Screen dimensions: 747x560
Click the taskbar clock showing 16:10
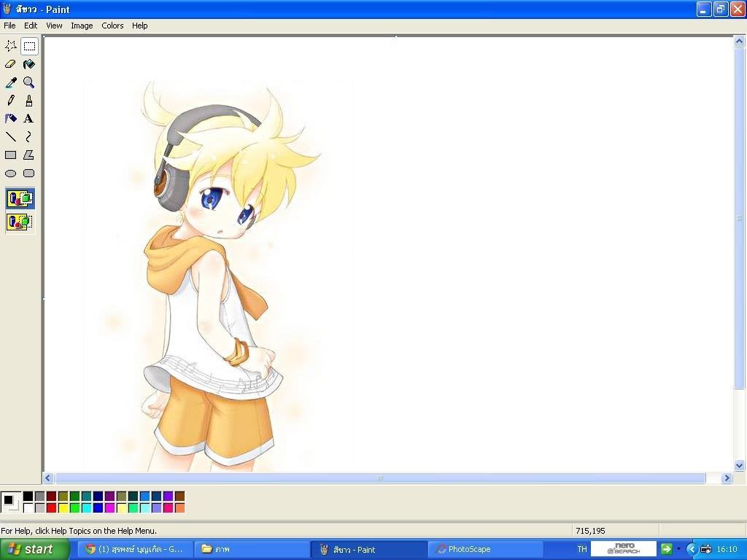click(727, 549)
